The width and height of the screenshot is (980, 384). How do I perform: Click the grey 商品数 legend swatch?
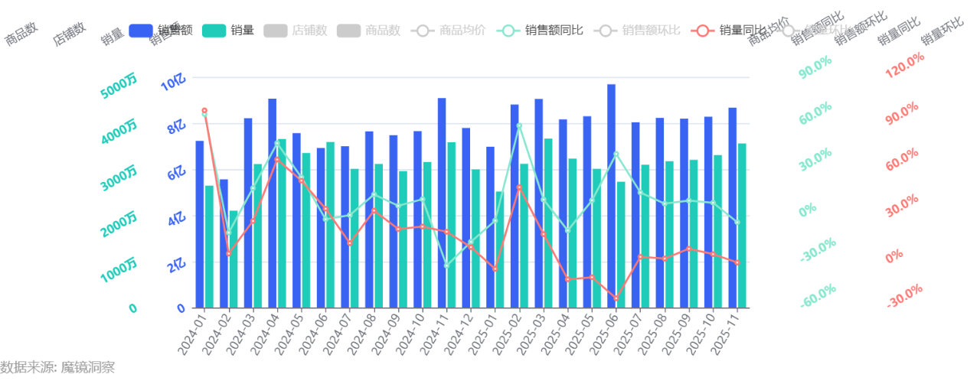[x=348, y=31]
